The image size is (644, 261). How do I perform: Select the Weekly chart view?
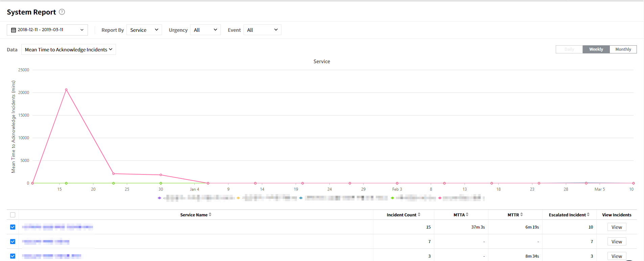tap(596, 49)
